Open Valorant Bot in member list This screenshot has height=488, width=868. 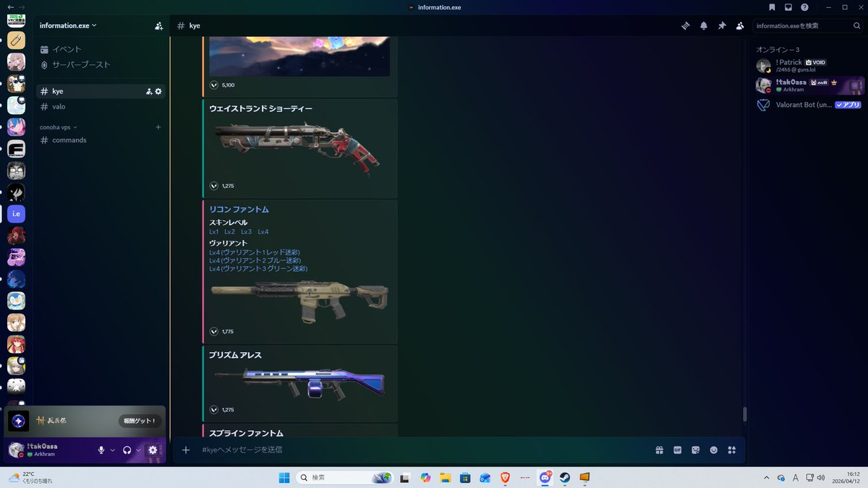point(808,105)
